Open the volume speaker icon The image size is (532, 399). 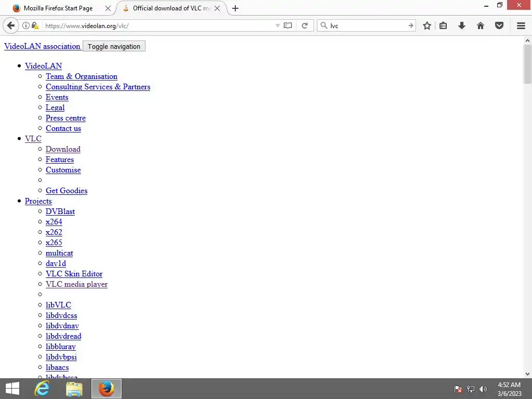[483, 389]
